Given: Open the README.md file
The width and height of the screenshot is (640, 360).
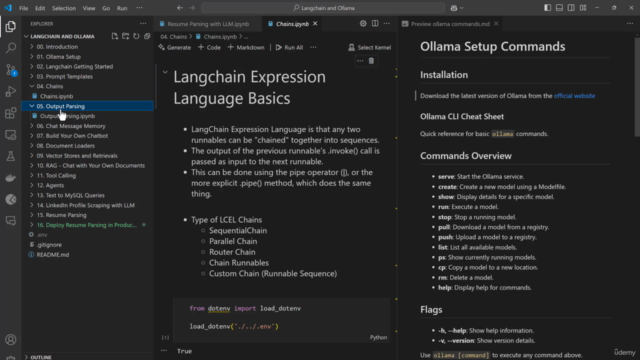Looking at the screenshot, I should [x=87, y=254].
